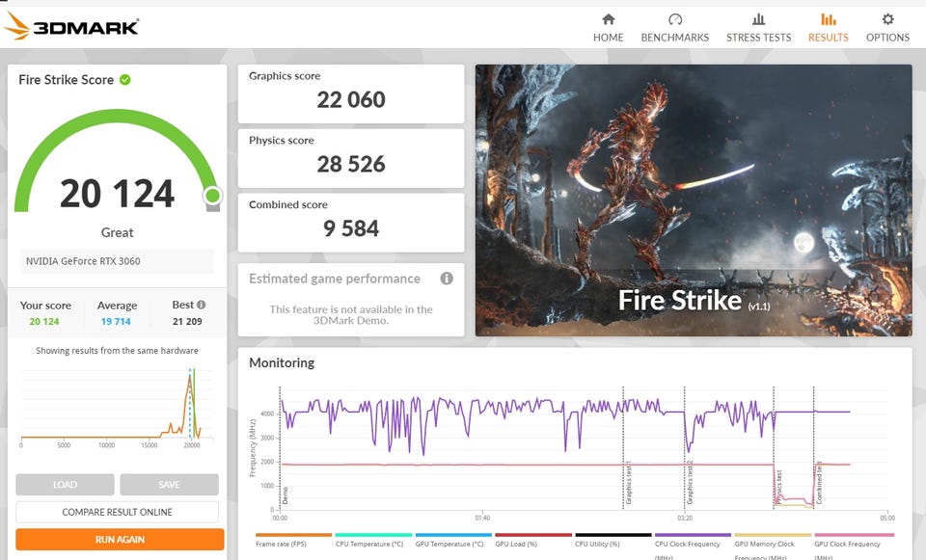This screenshot has width=926, height=560.
Task: Open the Benchmarks gauge icon
Action: point(675,19)
